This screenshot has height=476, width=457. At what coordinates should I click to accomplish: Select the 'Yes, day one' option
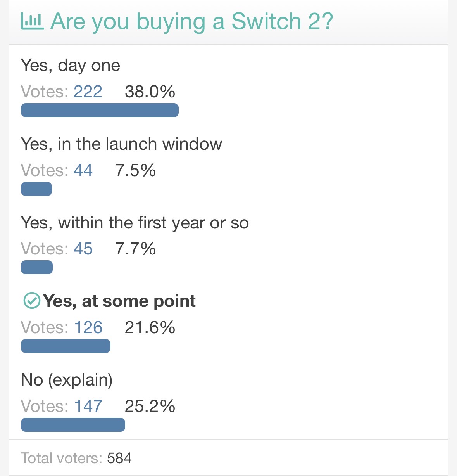coord(70,65)
